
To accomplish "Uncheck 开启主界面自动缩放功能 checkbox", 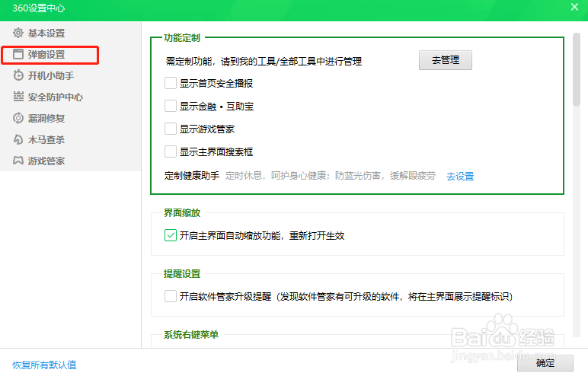I will point(171,235).
